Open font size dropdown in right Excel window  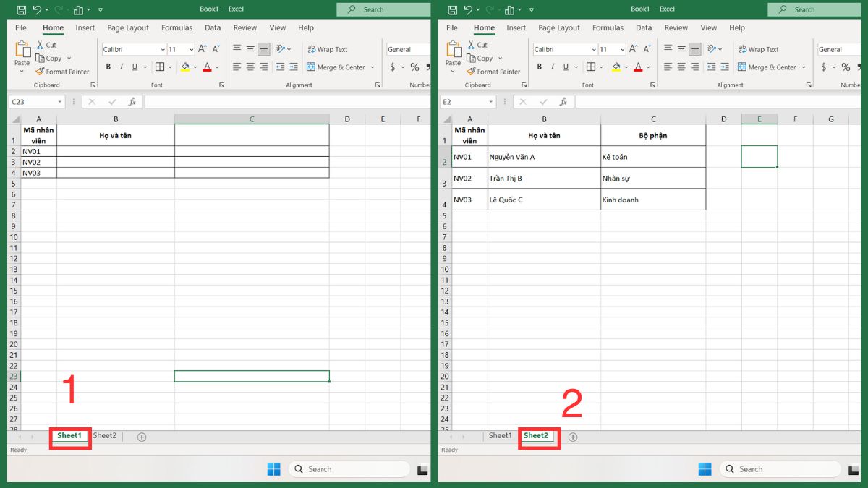[x=622, y=49]
